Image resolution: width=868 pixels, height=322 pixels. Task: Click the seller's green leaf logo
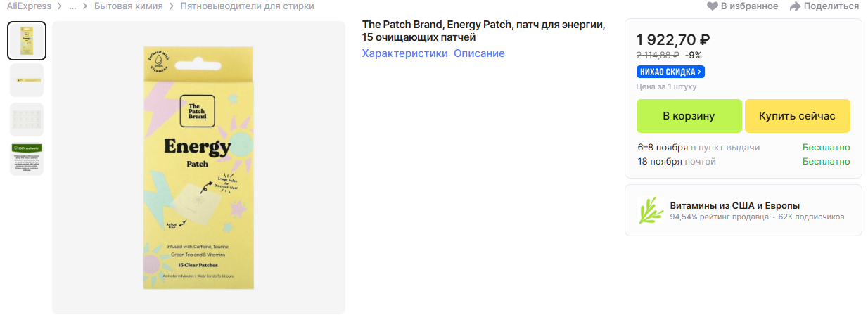[651, 210]
